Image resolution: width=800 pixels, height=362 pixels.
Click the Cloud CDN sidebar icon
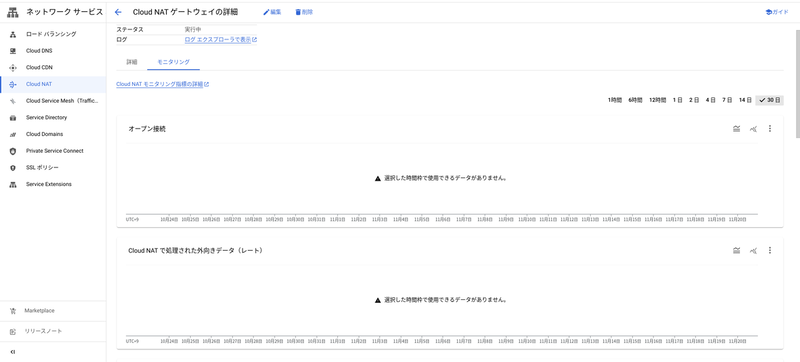13,67
